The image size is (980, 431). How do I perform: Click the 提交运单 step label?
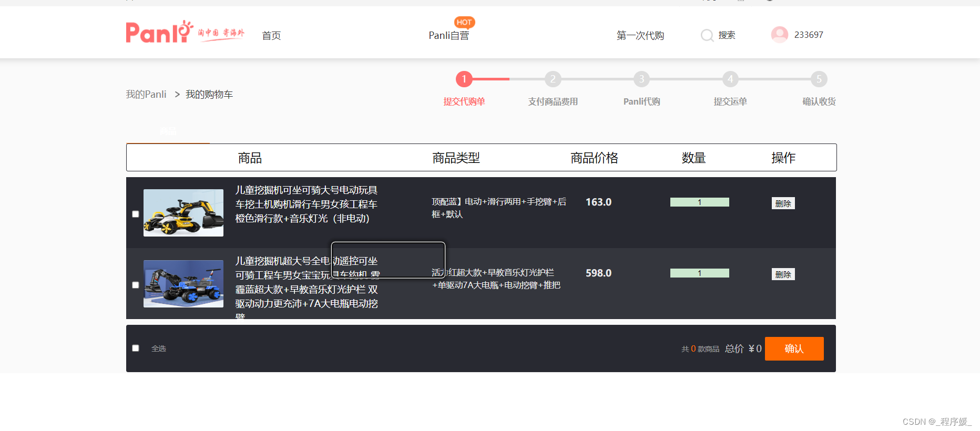tap(730, 101)
